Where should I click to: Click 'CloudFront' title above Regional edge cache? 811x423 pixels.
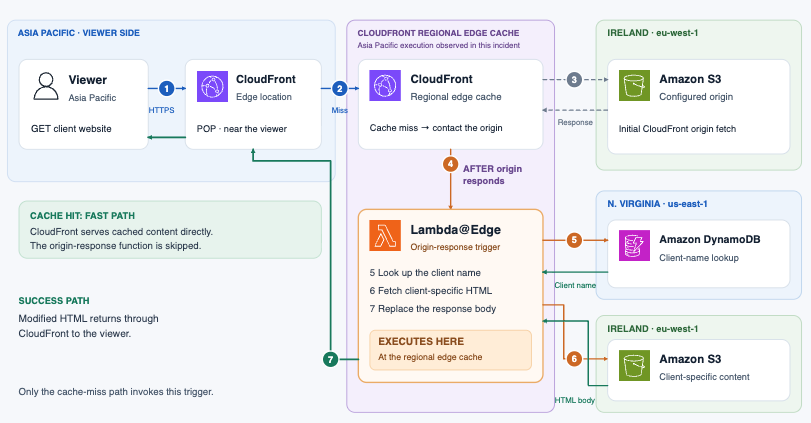(441, 79)
